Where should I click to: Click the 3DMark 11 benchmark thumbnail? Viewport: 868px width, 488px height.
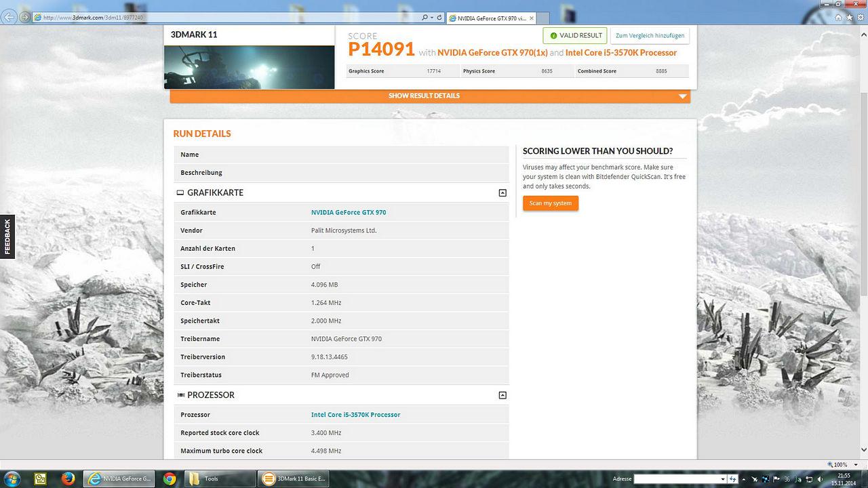pos(249,66)
